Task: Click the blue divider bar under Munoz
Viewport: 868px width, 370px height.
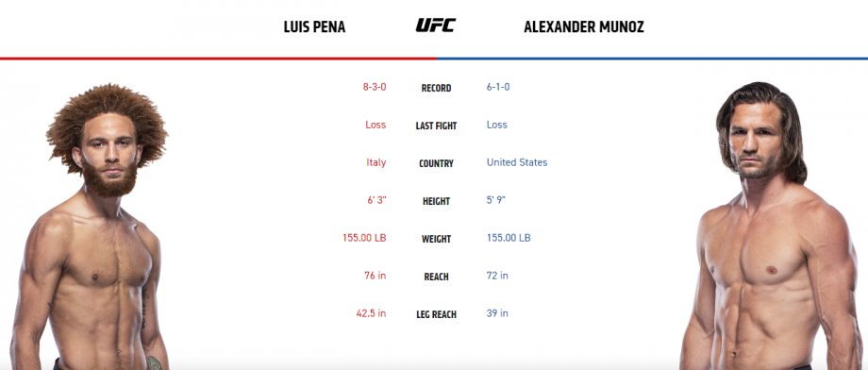Action: tap(652, 59)
